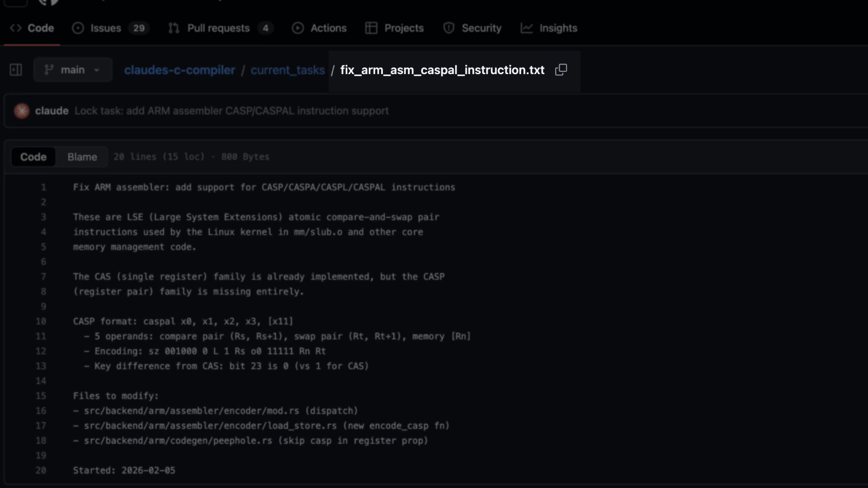The image size is (868, 488).
Task: Select line number 7
Action: click(x=43, y=277)
